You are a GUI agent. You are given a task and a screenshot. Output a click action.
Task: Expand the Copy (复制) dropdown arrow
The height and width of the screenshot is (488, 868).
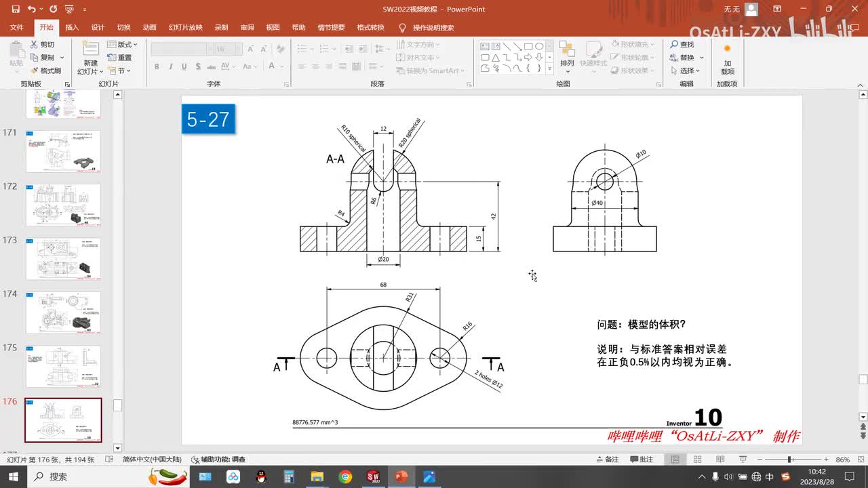click(x=60, y=58)
